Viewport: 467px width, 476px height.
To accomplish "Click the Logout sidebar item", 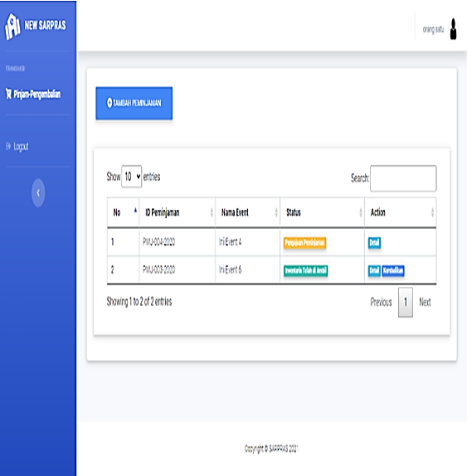I will coord(17,147).
